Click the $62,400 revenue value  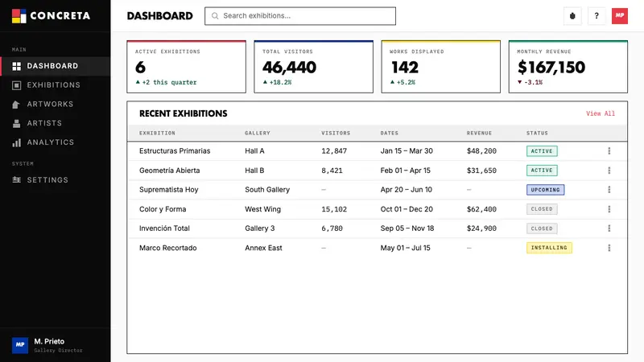[481, 209]
